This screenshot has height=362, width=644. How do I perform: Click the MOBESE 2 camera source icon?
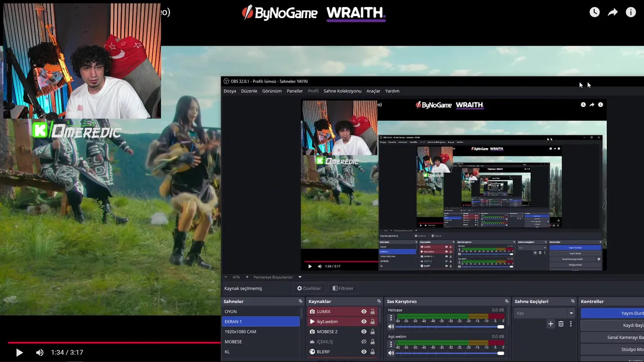[312, 332]
